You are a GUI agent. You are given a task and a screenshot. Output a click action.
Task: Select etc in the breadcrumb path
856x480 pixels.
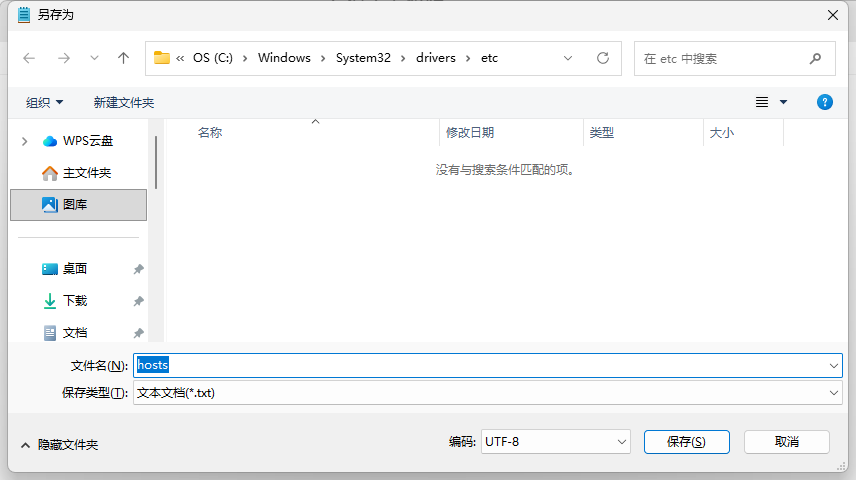coord(489,58)
